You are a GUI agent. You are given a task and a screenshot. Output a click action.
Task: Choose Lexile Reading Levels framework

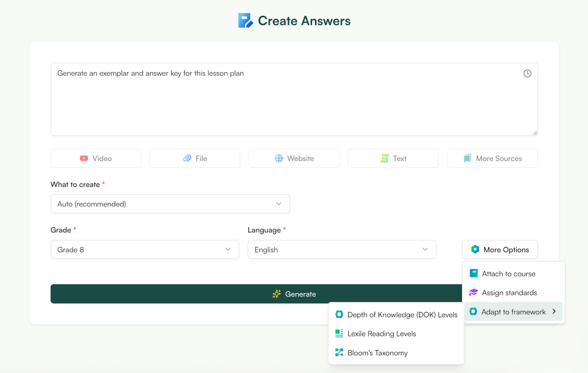[381, 333]
